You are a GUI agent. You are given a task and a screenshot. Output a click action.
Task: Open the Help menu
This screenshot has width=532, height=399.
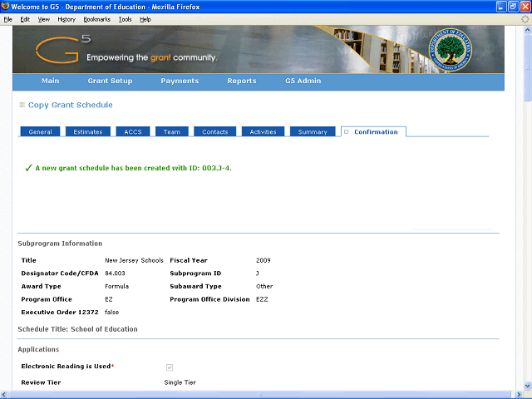tap(145, 19)
